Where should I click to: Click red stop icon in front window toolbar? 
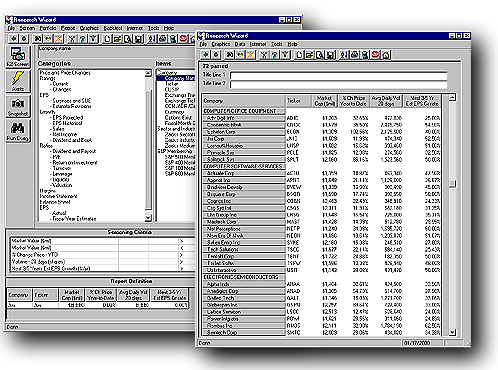(375, 55)
